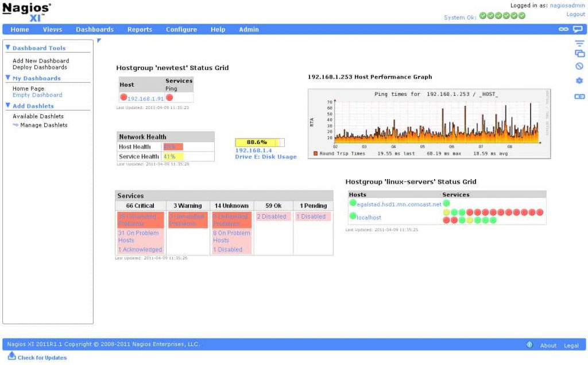Click the round info icon left of About

[x=529, y=345]
